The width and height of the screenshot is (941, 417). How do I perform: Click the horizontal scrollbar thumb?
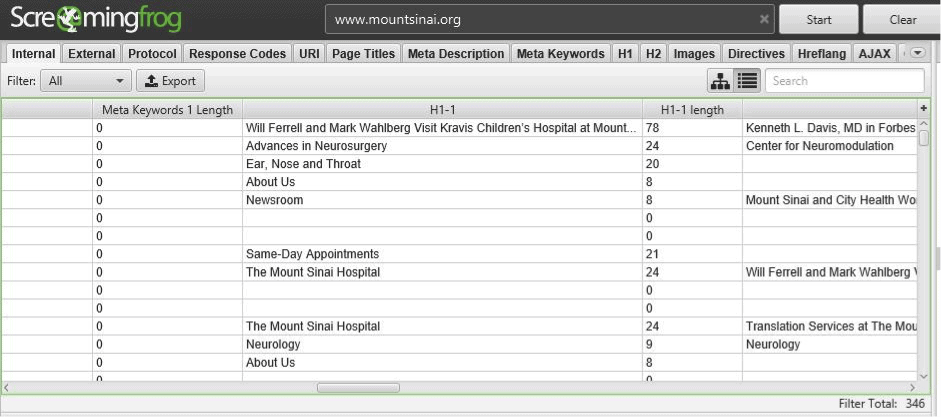click(358, 388)
